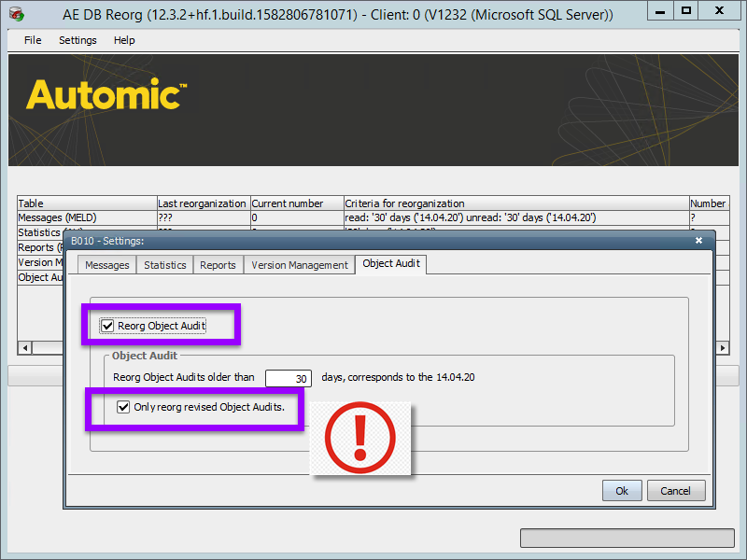Click the left horizontal scrollbar arrow

23,346
